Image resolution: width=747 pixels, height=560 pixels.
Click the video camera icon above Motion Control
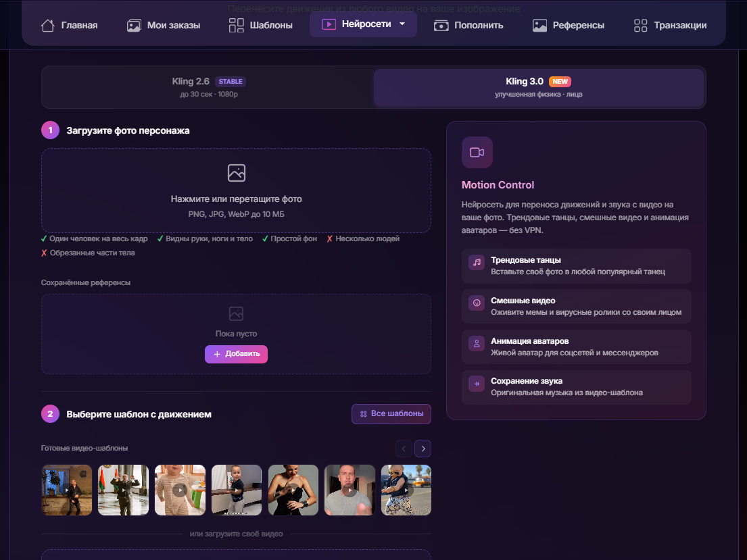(x=477, y=153)
